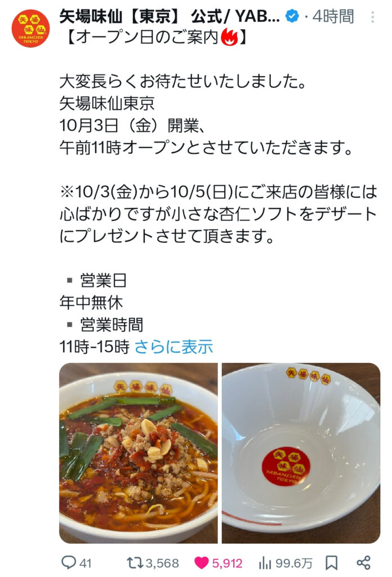Screen dimensions: 392x577
Task: View analytics bar chart icon 99.6万
Action: point(265,563)
